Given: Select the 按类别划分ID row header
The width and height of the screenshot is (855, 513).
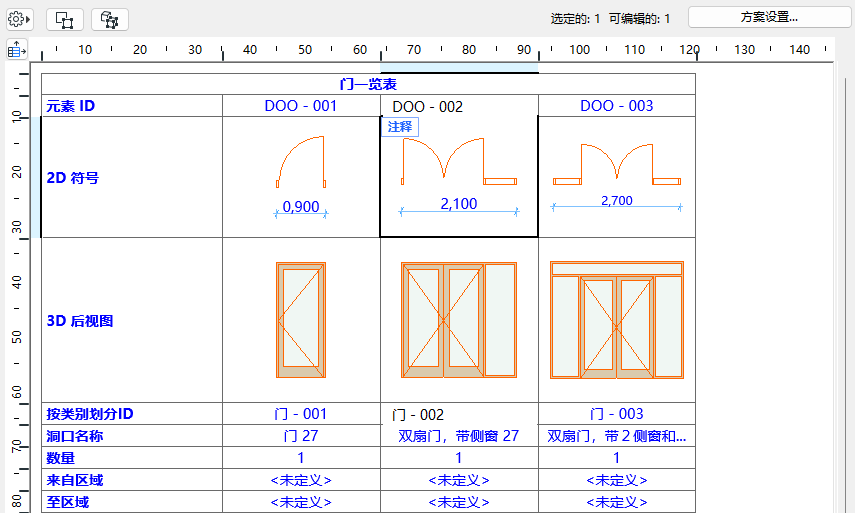Looking at the screenshot, I should tap(132, 414).
